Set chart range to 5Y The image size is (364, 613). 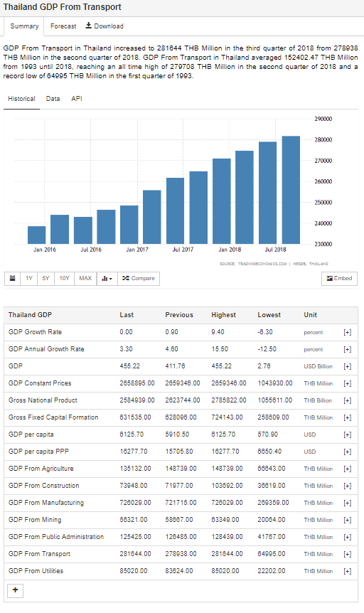point(45,278)
